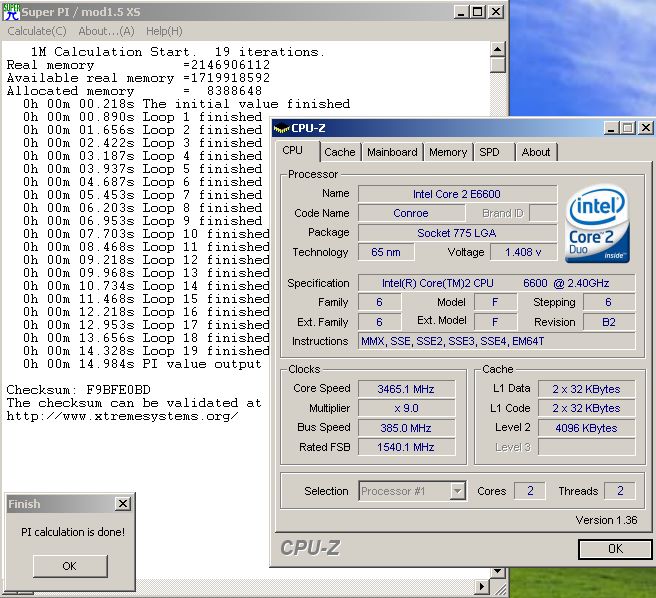Click the Super PI resize grip corner
656x598 pixels.
(500, 588)
